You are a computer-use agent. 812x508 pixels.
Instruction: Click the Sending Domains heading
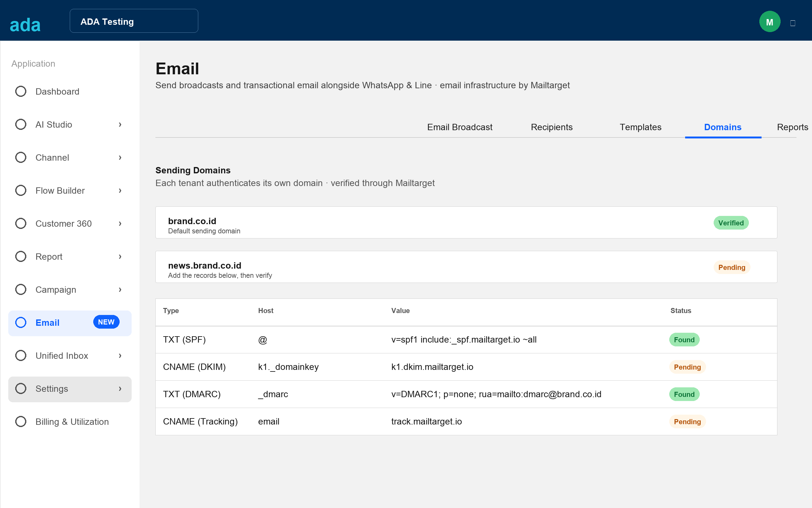click(x=193, y=170)
